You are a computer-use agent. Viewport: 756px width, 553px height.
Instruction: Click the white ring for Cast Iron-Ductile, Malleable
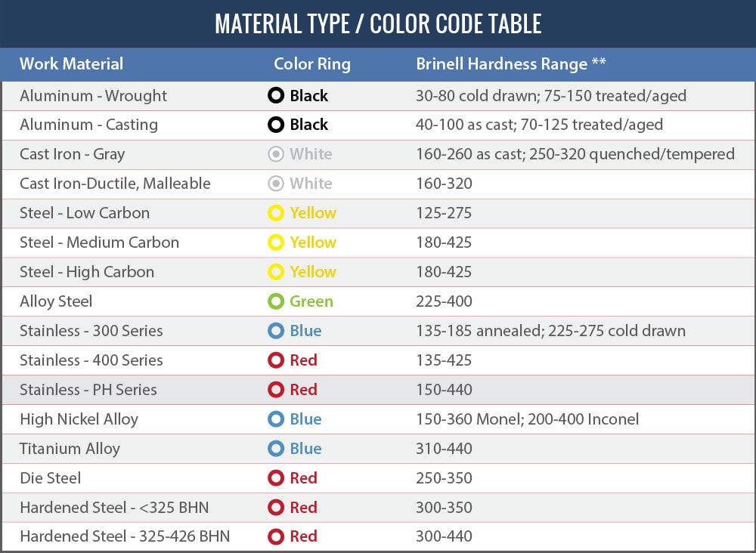coord(276,184)
